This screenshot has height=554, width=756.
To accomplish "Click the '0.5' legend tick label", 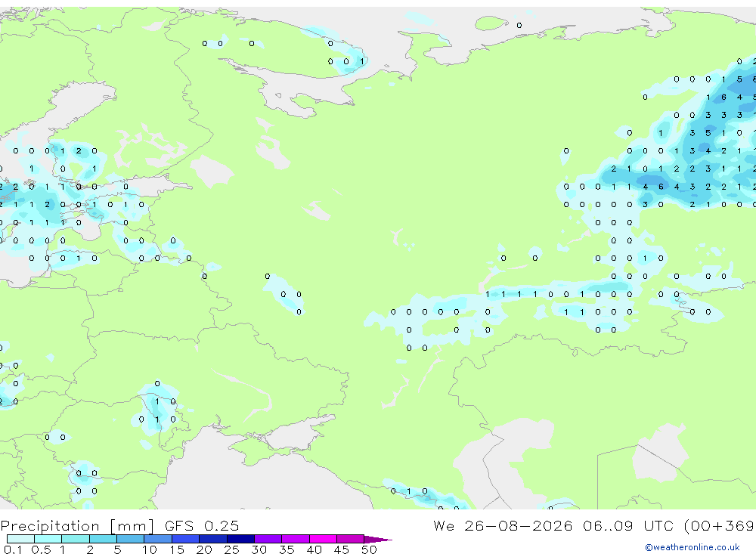I will pyautogui.click(x=41, y=549).
